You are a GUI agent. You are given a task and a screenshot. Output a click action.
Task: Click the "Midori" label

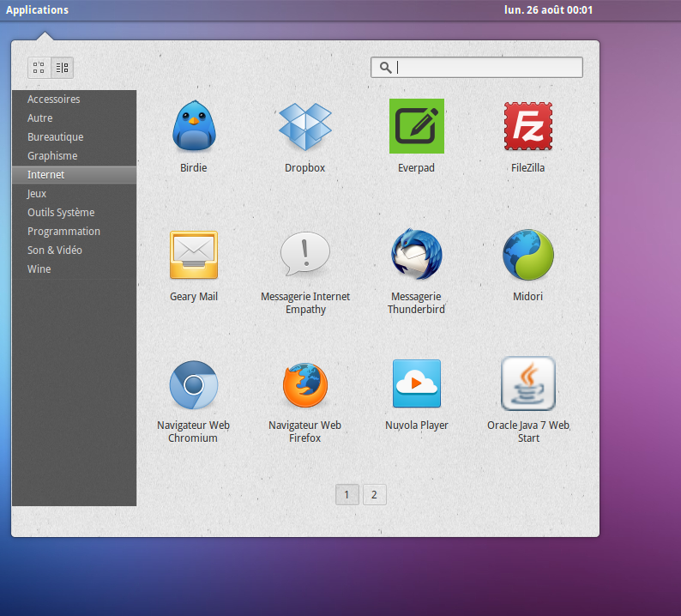(527, 297)
